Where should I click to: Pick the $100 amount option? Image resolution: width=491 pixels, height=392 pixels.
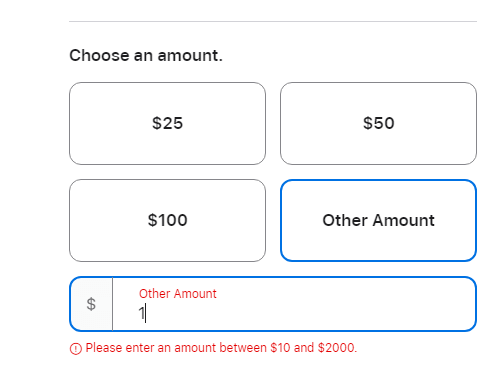click(x=167, y=220)
